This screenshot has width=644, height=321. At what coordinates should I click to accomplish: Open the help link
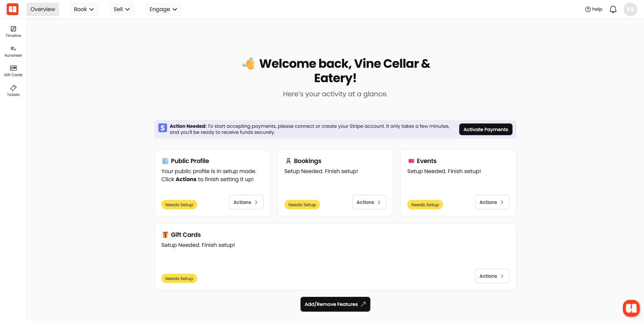pyautogui.click(x=593, y=9)
